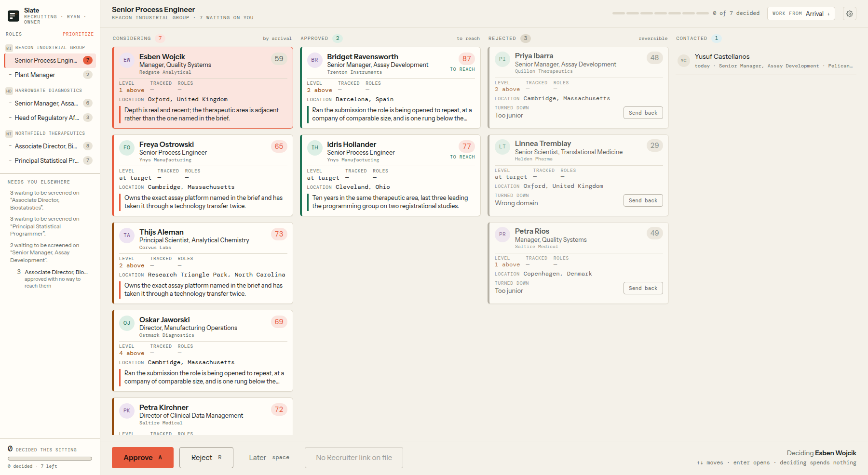Click Idris Hollander's IH avatar
868x475 pixels.
coord(314,148)
